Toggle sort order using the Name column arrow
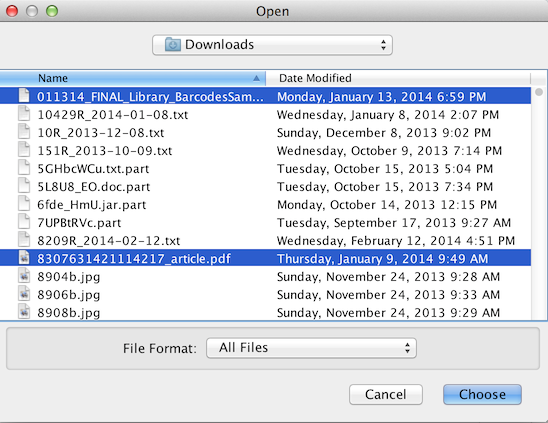Viewport: 548px width, 423px height. click(x=257, y=78)
